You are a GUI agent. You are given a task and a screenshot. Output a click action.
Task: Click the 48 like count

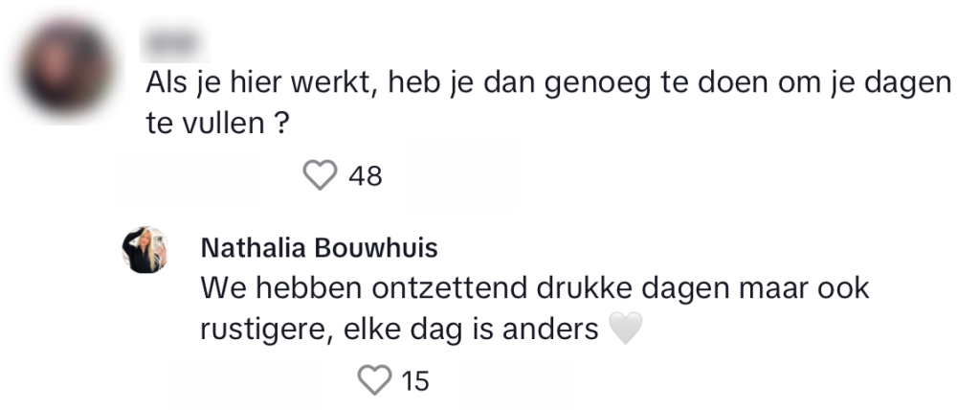coord(365,176)
